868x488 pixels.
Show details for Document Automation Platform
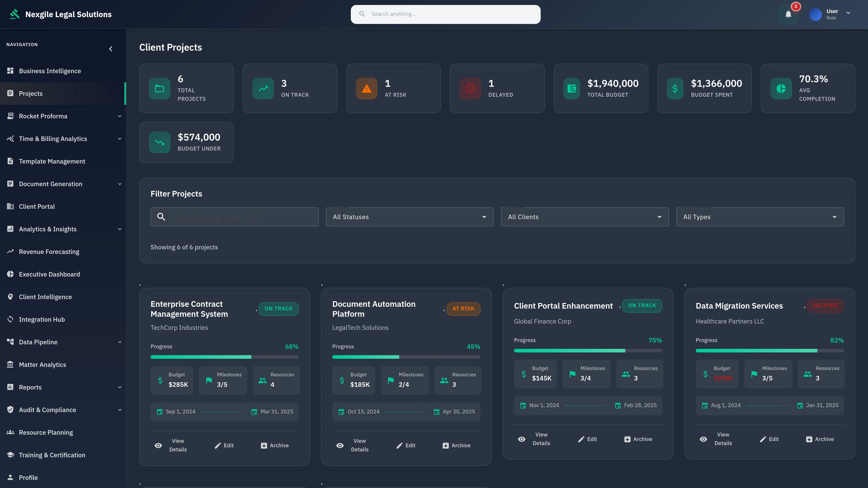point(354,445)
